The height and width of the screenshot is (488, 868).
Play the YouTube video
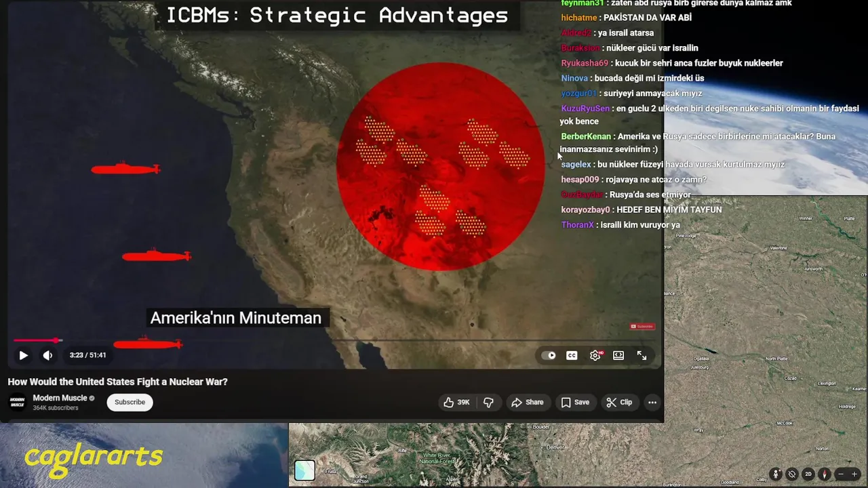point(23,355)
